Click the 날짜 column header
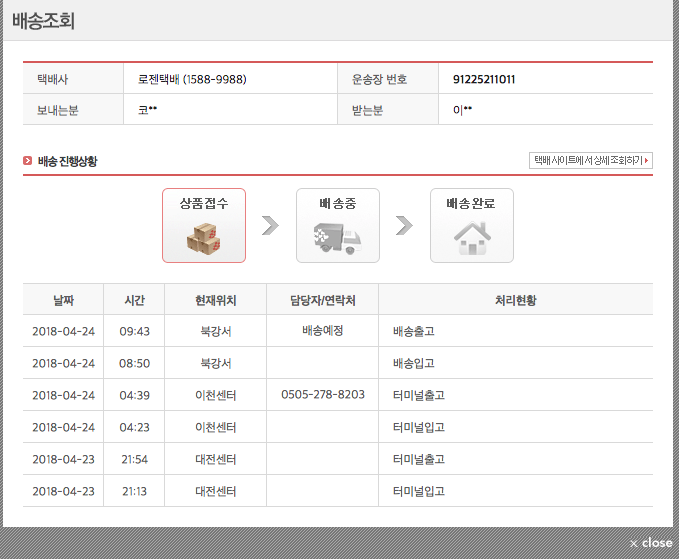The height and width of the screenshot is (559, 679). 63,300
